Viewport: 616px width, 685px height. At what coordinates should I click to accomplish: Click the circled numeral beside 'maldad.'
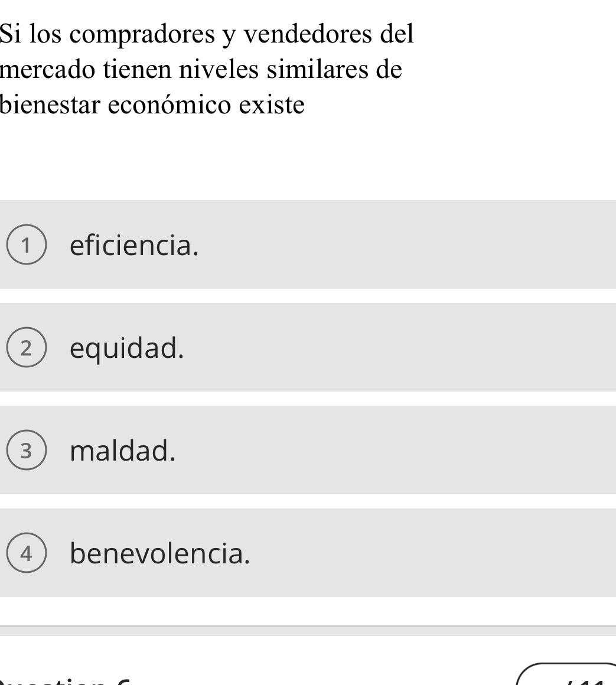[28, 451]
